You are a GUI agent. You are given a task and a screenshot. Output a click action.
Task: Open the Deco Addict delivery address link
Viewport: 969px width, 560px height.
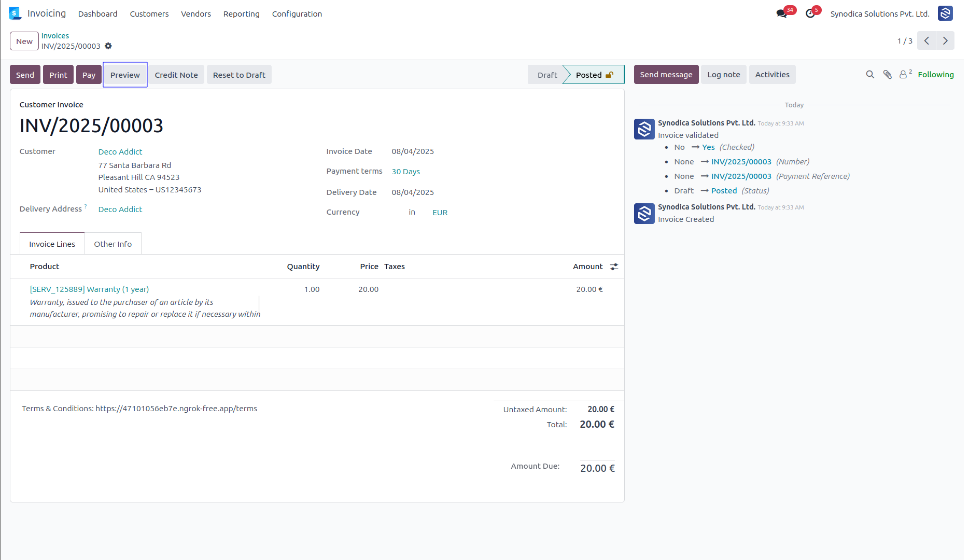[x=120, y=209]
